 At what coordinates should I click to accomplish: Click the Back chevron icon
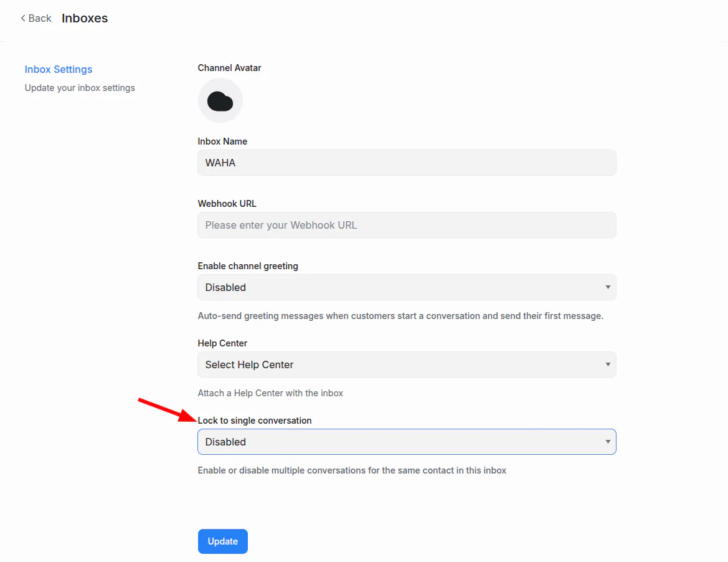(23, 18)
